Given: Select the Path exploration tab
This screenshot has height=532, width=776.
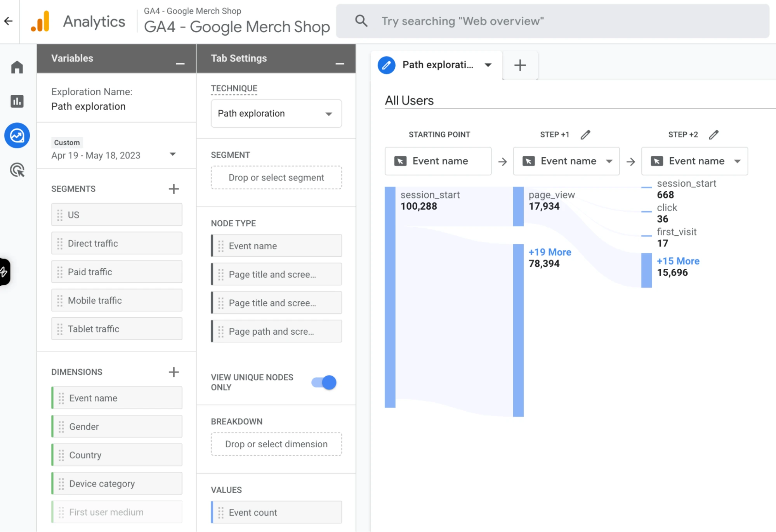Looking at the screenshot, I should [437, 65].
